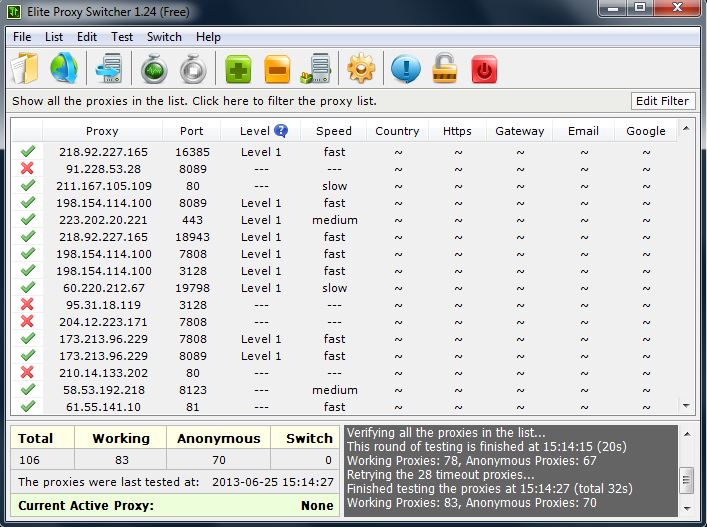The height and width of the screenshot is (527, 707).
Task: Click the server cleanup toolbar icon
Action: pyautogui.click(x=316, y=69)
